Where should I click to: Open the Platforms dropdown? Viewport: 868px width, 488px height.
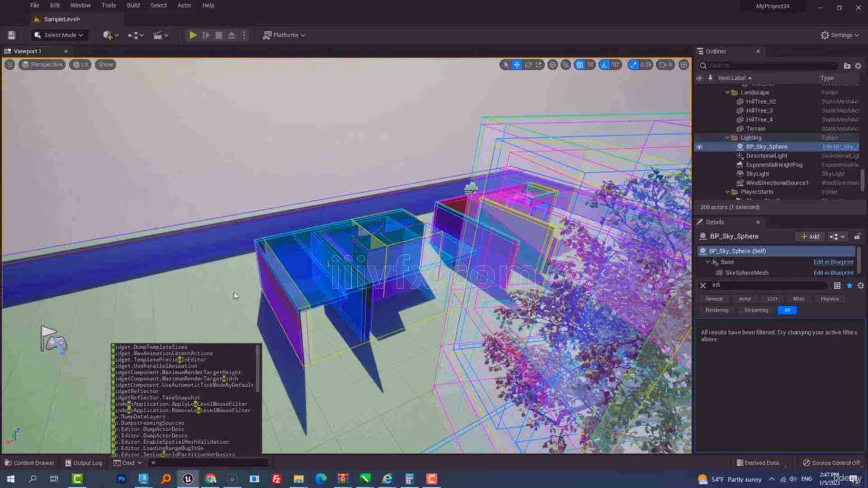pyautogui.click(x=284, y=35)
